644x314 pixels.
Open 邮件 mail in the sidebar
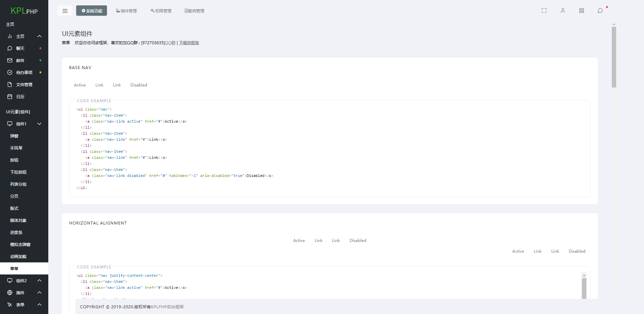pos(24,60)
